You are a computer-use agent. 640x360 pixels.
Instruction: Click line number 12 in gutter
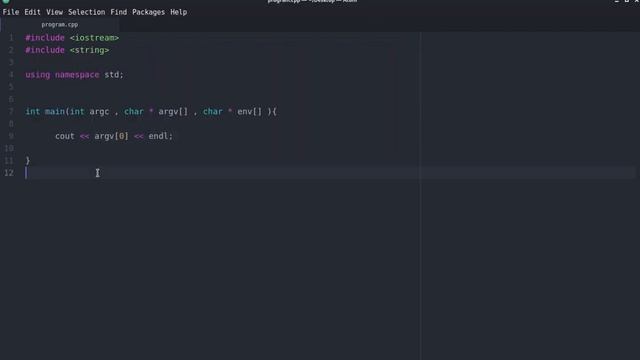(x=9, y=173)
